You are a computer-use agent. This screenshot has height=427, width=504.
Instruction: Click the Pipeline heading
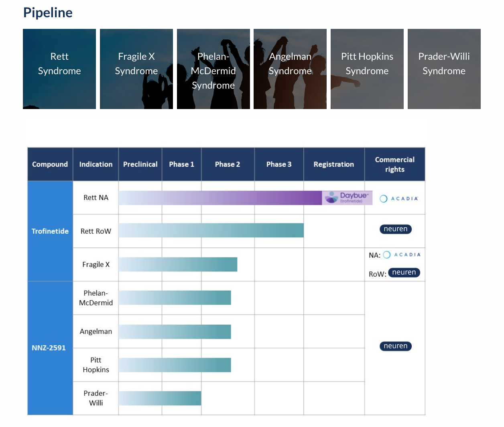point(48,13)
